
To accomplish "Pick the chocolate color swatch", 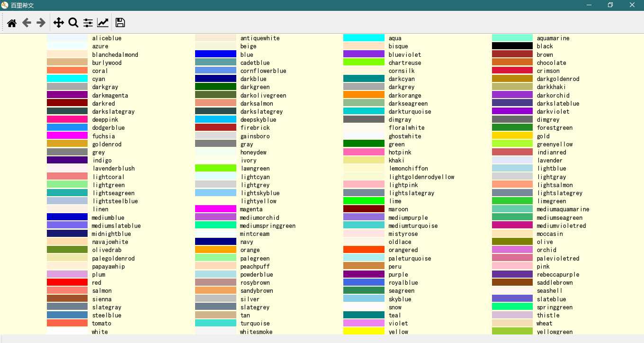I will coord(512,63).
